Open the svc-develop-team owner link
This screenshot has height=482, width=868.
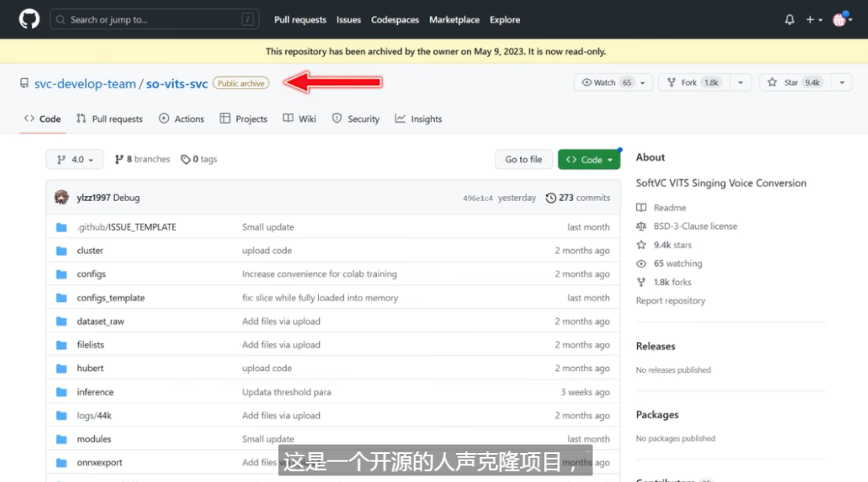coord(84,84)
